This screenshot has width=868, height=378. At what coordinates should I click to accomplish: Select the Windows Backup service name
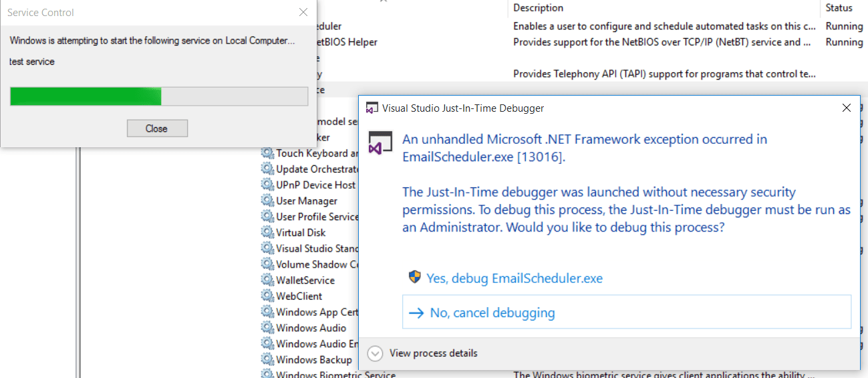[314, 360]
